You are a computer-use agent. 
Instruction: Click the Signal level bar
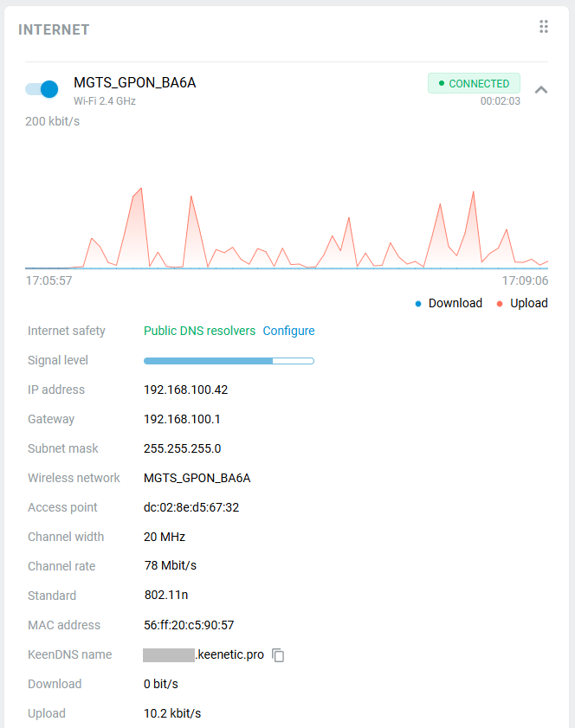click(229, 360)
